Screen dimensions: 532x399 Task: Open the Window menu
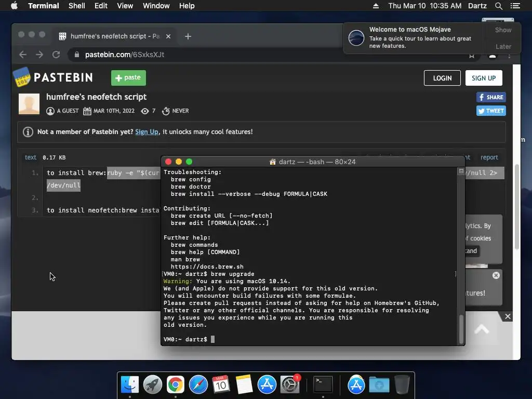click(156, 6)
